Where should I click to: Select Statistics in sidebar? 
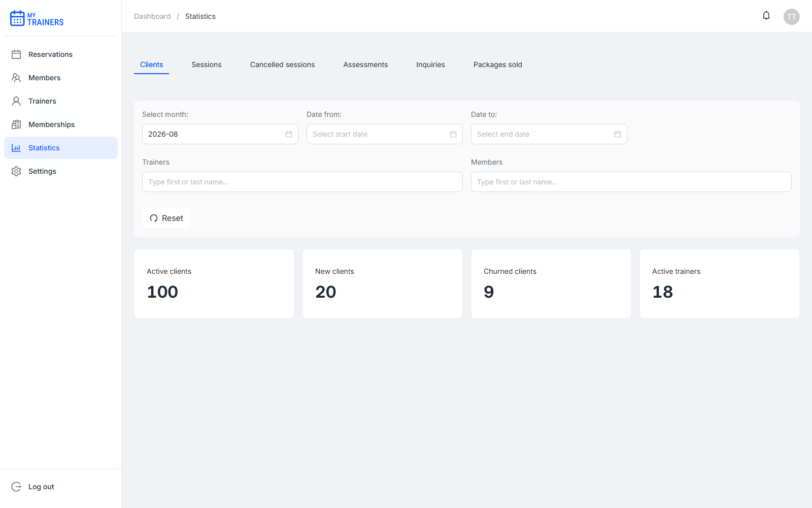[x=61, y=148]
